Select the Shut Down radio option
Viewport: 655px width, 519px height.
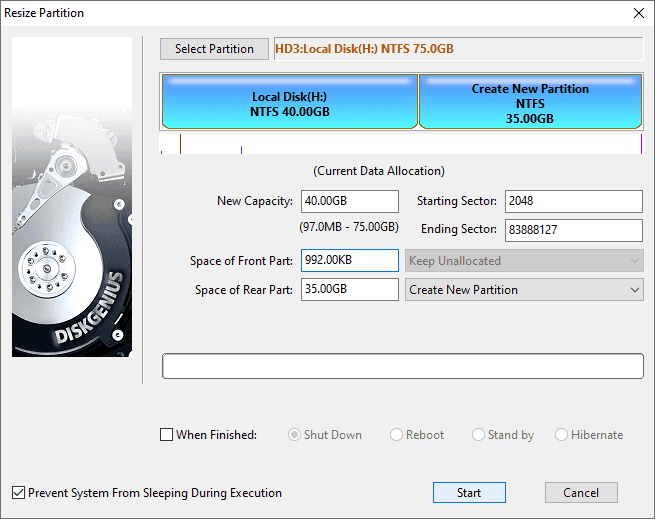(295, 435)
